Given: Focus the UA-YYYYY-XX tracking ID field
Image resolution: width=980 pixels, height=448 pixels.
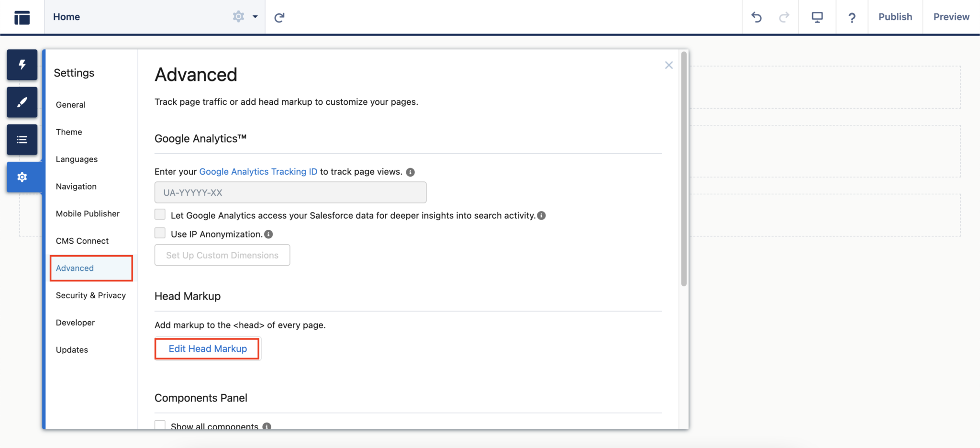Looking at the screenshot, I should [290, 192].
